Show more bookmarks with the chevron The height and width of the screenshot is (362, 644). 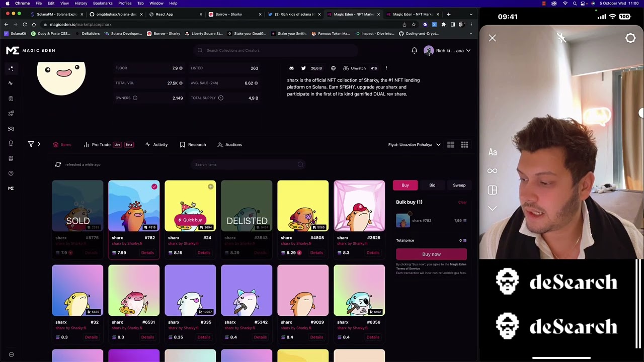[x=471, y=34]
